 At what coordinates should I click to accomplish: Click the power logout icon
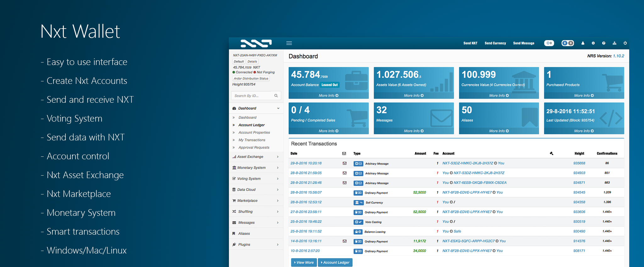[625, 43]
